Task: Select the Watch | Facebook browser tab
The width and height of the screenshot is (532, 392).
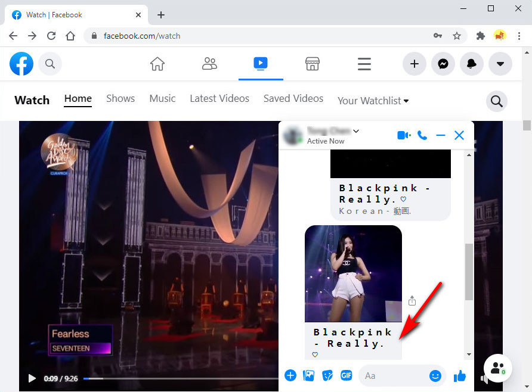Action: coord(76,15)
